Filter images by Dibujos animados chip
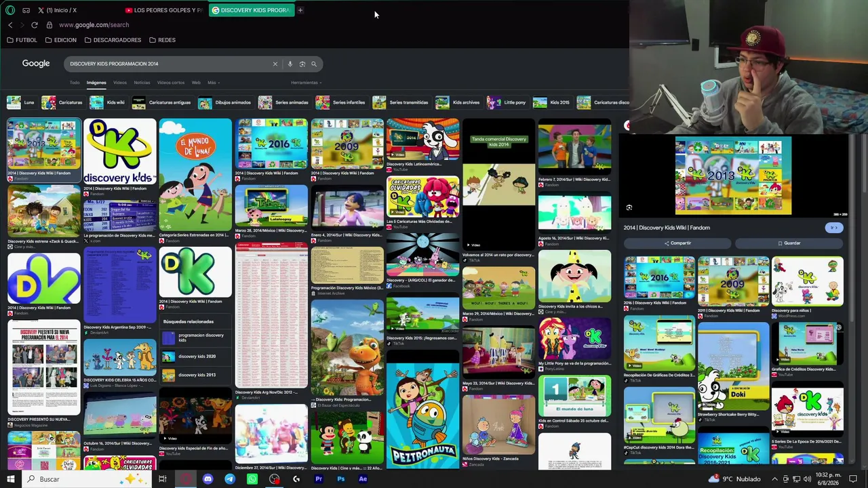 click(x=225, y=102)
